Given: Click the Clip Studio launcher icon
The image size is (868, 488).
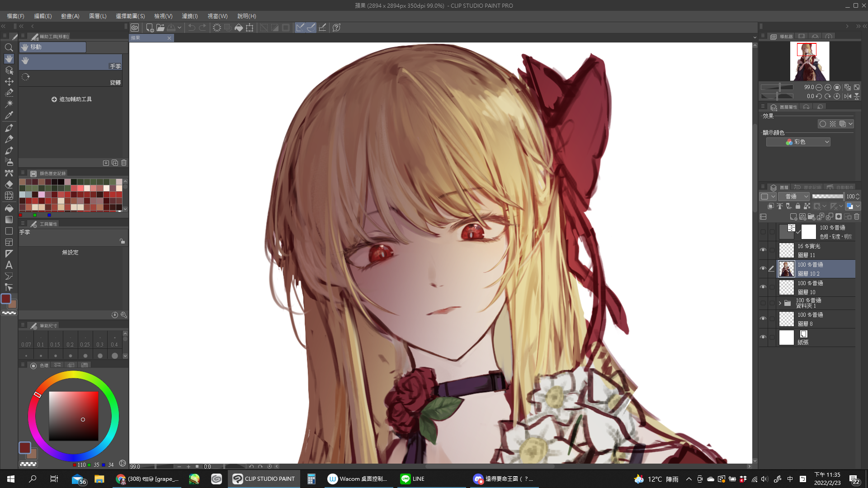Looking at the screenshot, I should (x=135, y=28).
